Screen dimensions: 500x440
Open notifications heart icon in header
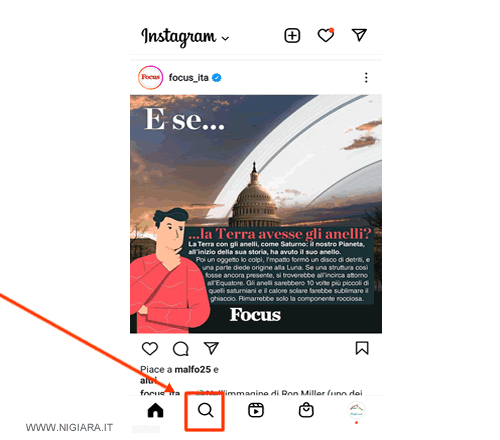click(x=326, y=35)
